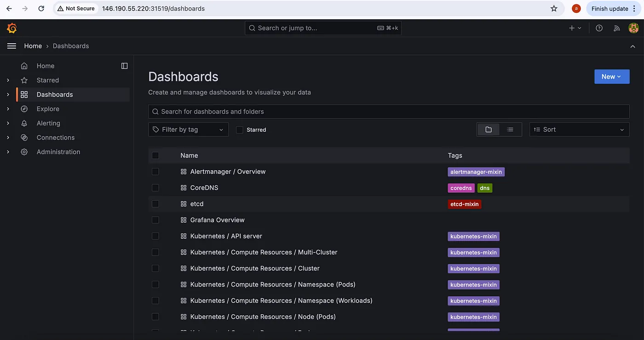Select the CoreDNS row checkbox
The width and height of the screenshot is (644, 340).
point(155,188)
